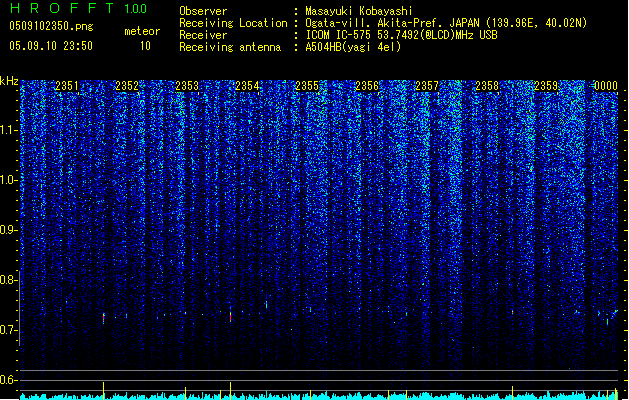Click the 2354 time marker
629x400 pixels.
pyautogui.click(x=247, y=86)
